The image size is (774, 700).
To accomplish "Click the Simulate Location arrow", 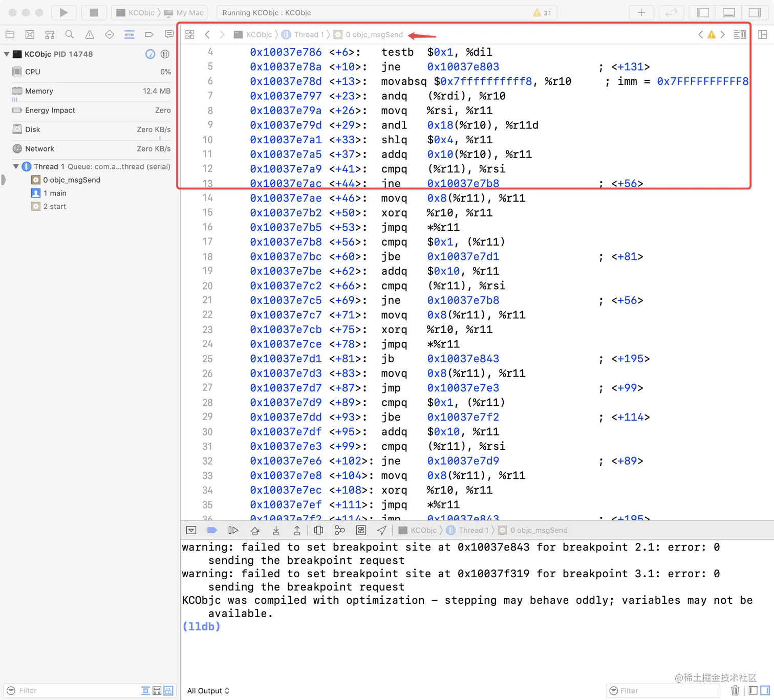I will (x=382, y=530).
